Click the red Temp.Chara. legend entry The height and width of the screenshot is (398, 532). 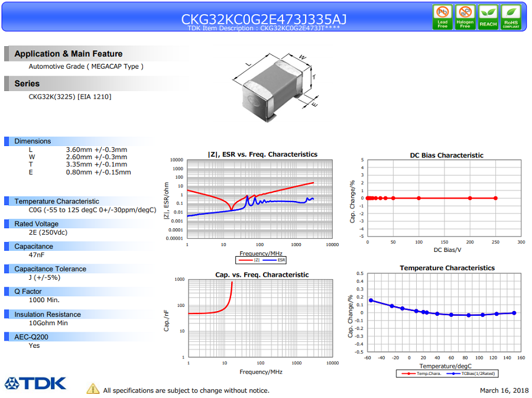[x=421, y=374]
